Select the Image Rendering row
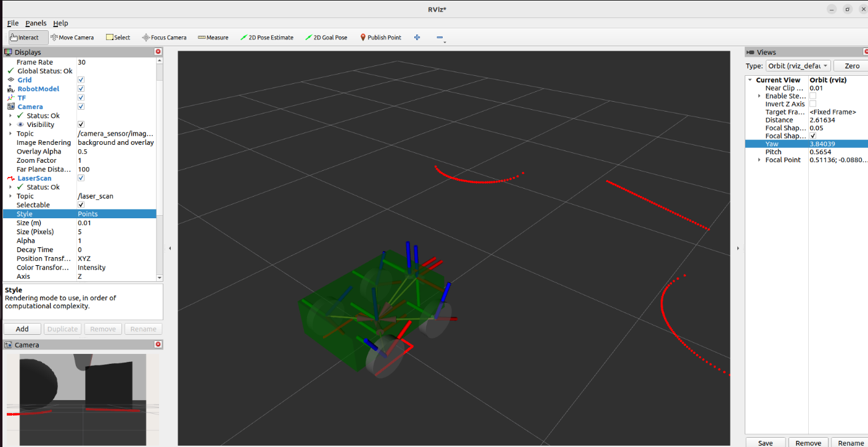868x447 pixels. pos(80,142)
